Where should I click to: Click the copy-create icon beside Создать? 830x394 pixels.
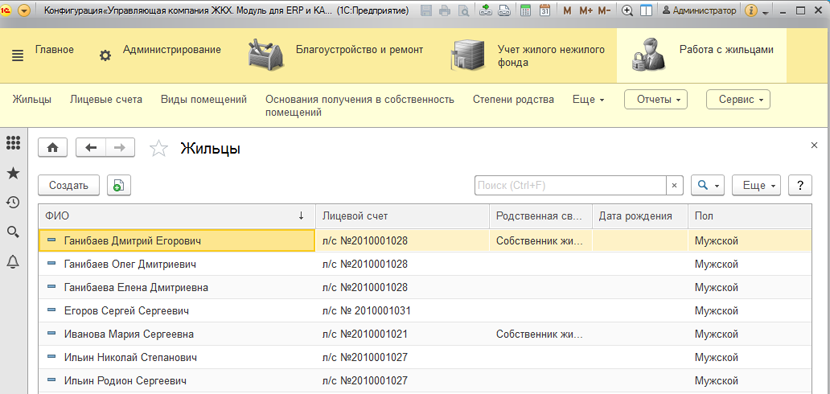119,185
